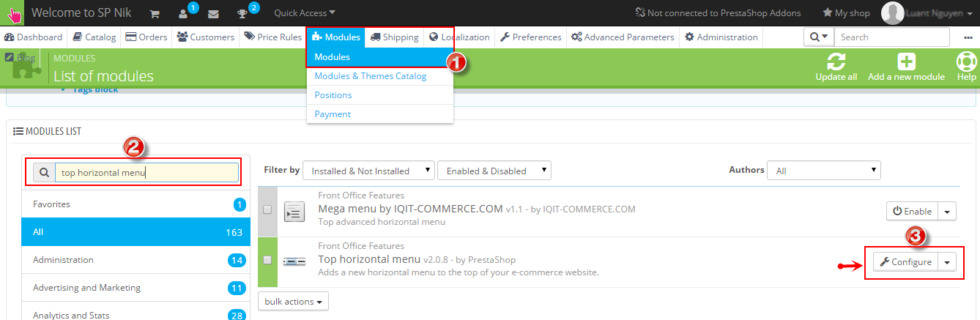Image resolution: width=980 pixels, height=320 pixels.
Task: Open the Preferences menu
Action: click(x=531, y=37)
